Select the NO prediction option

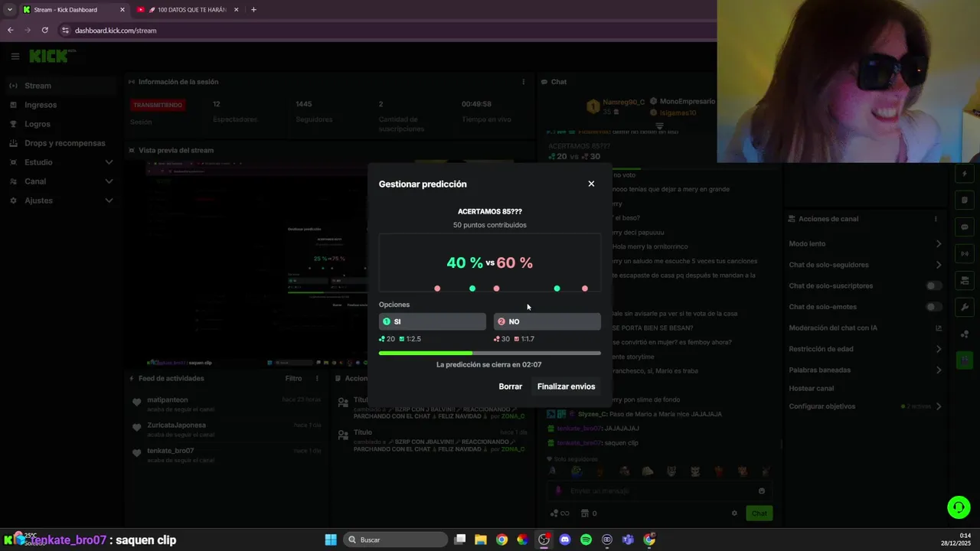[547, 321]
